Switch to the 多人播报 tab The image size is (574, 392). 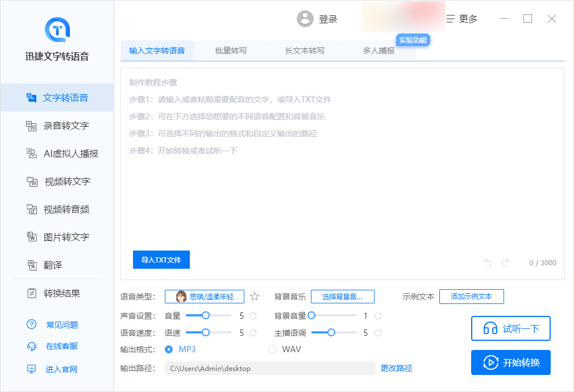pyautogui.click(x=379, y=51)
